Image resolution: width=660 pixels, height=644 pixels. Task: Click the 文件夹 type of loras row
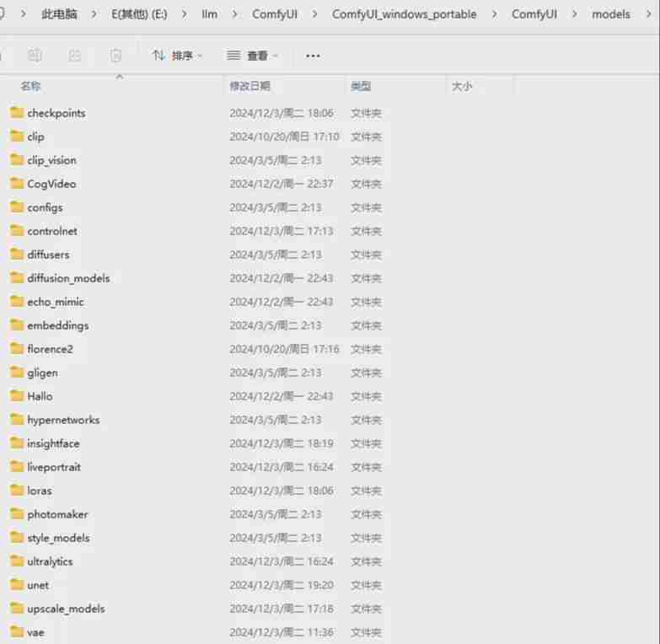coord(366,491)
